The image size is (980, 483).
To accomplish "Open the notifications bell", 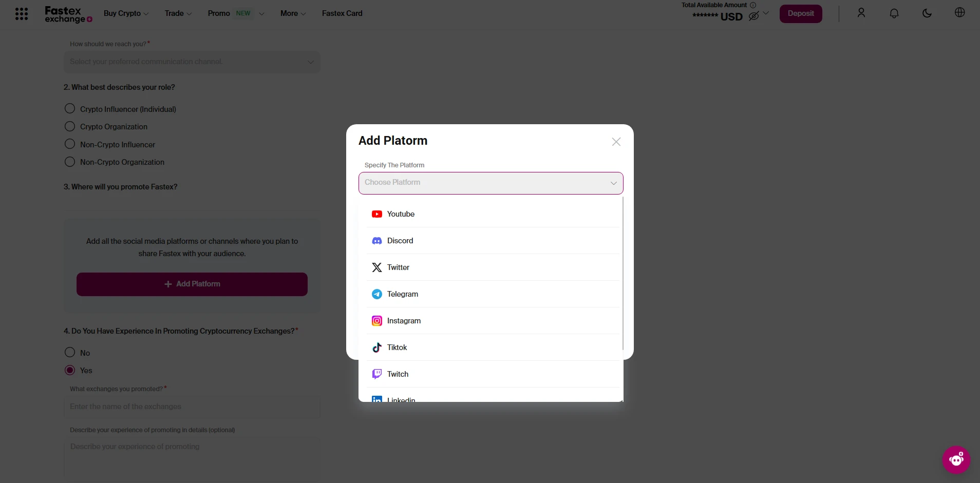I will point(894,13).
